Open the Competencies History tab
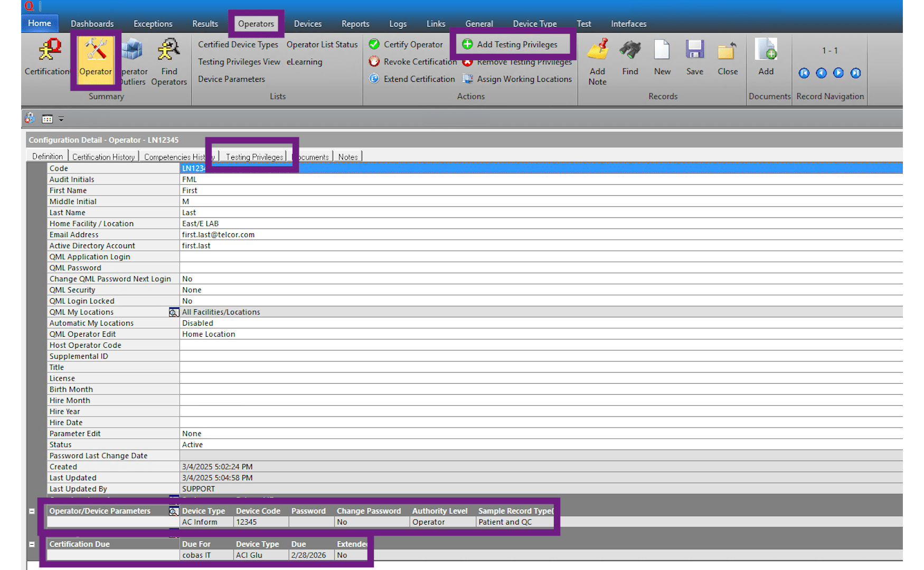This screenshot has width=924, height=570. (x=178, y=157)
